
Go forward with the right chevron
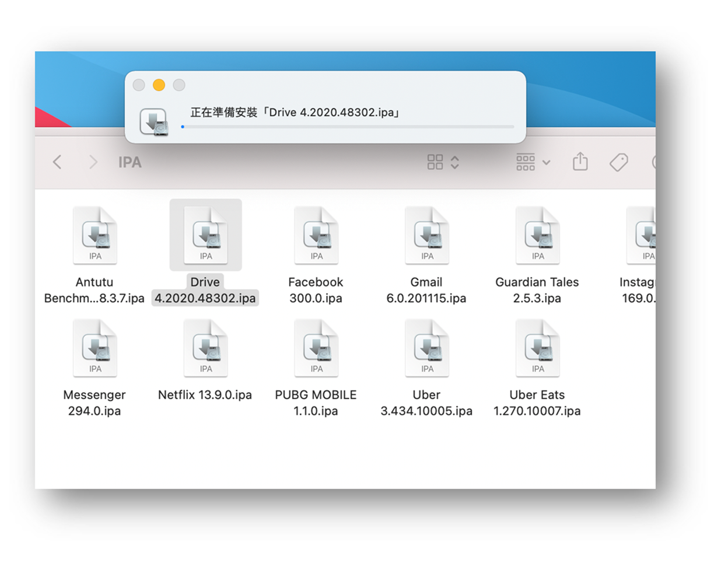tap(93, 162)
